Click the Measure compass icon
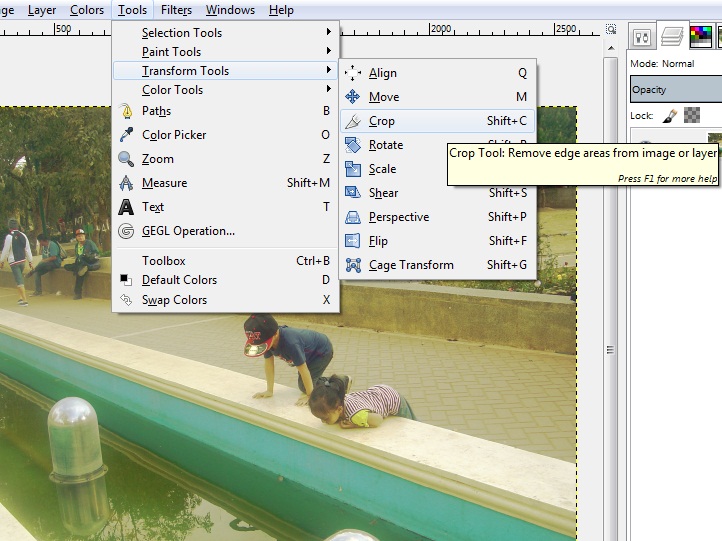722x541 pixels. (x=126, y=183)
